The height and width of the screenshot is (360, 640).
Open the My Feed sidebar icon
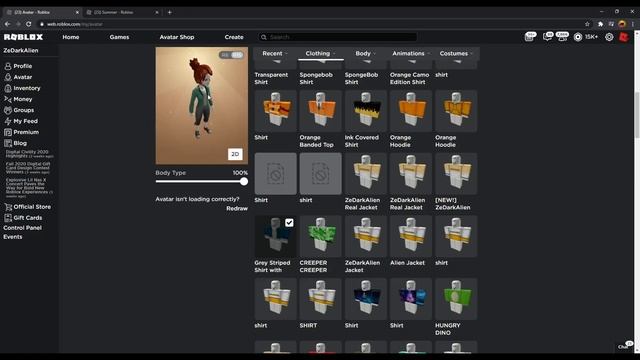8,121
